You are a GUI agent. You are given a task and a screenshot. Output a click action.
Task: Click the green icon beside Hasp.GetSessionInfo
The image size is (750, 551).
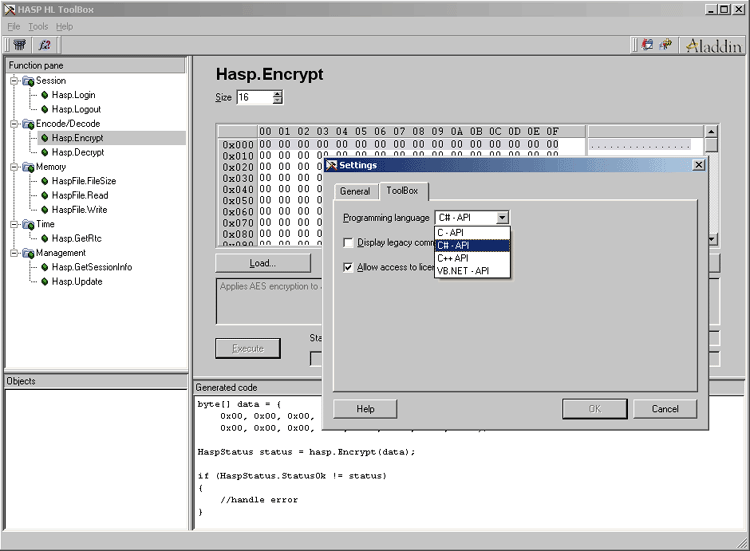pyautogui.click(x=44, y=267)
